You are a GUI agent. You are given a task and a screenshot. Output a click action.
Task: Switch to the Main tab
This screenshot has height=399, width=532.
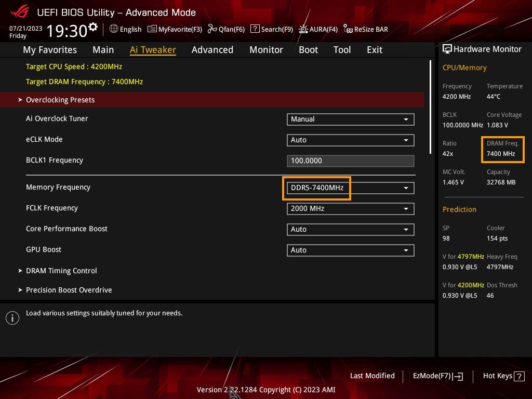103,50
